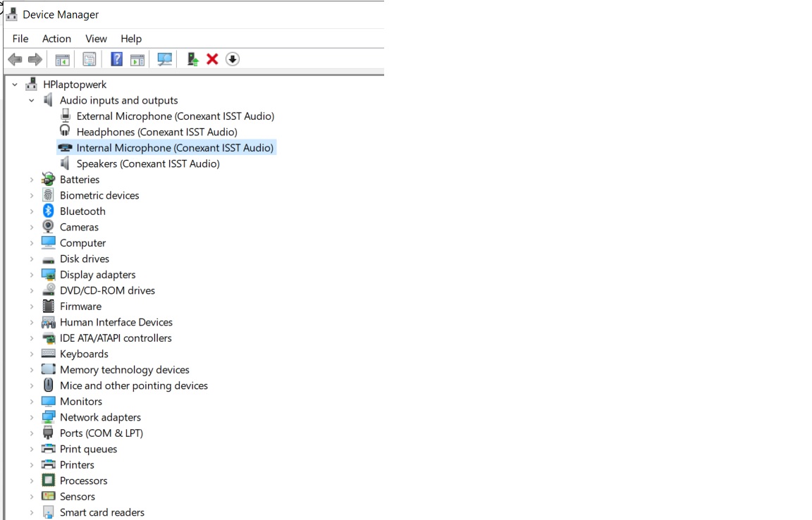Click the Properties toolbar icon
812x520 pixels.
[90, 59]
